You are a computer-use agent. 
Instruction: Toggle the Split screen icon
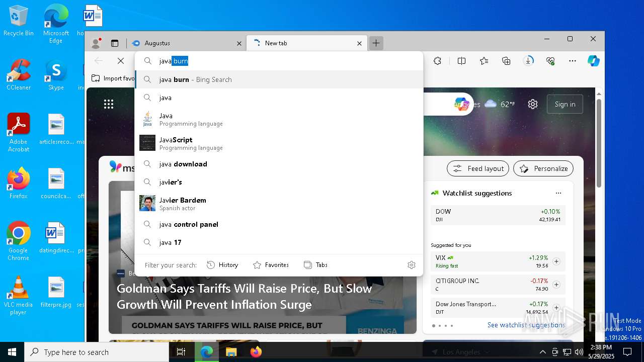click(461, 61)
